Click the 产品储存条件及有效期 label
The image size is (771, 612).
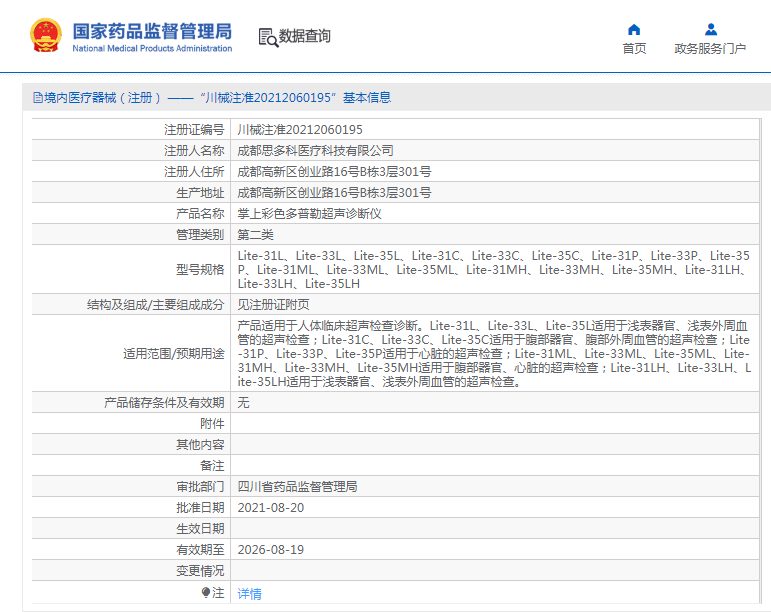(x=164, y=403)
